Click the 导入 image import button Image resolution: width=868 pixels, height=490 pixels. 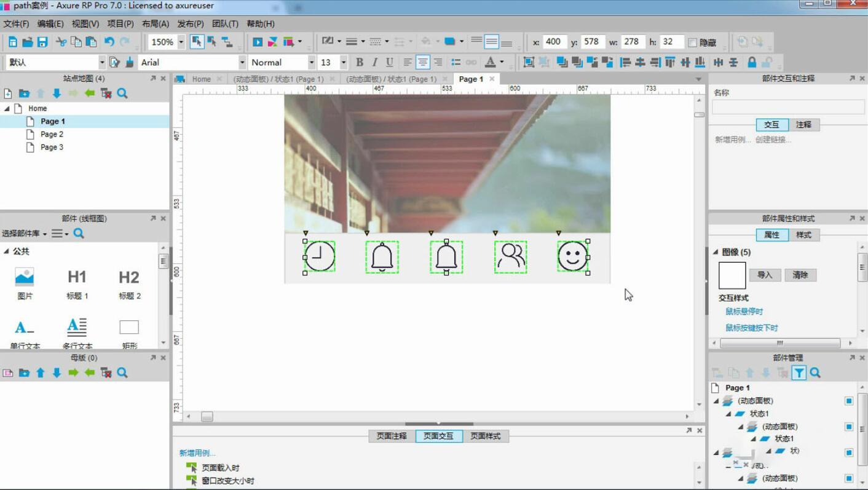765,275
